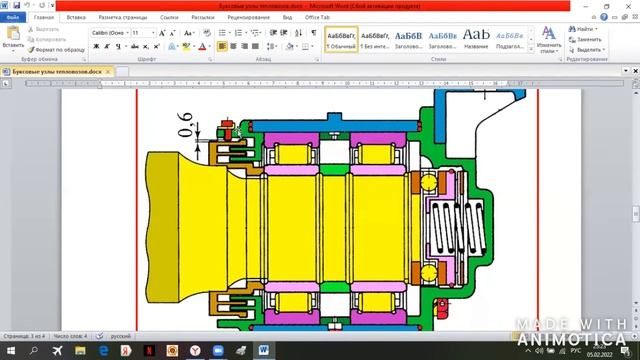Select center alignment button

point(233,47)
